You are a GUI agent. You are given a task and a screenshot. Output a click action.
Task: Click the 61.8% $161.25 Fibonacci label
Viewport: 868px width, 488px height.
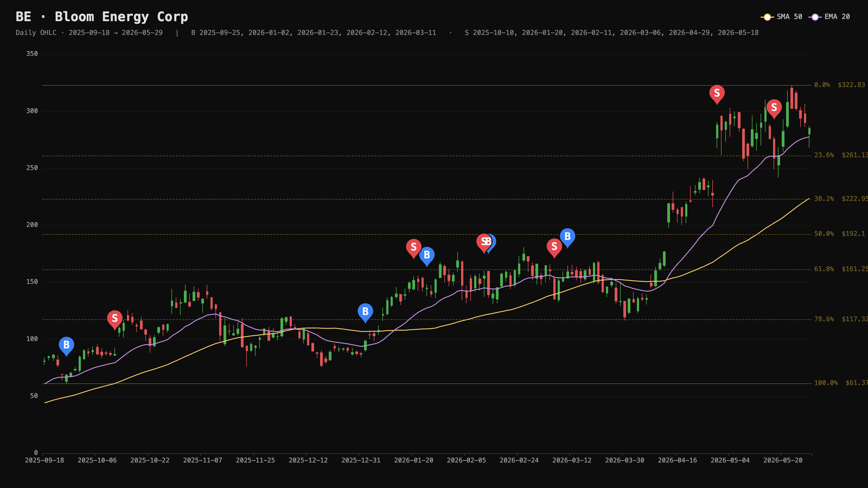(841, 269)
